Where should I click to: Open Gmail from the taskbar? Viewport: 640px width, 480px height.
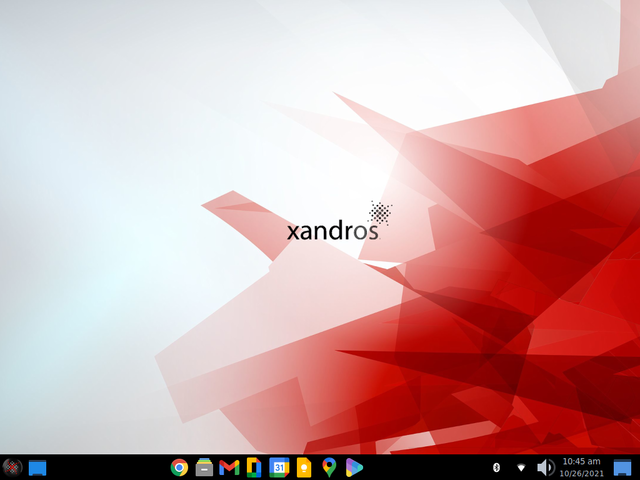229,467
